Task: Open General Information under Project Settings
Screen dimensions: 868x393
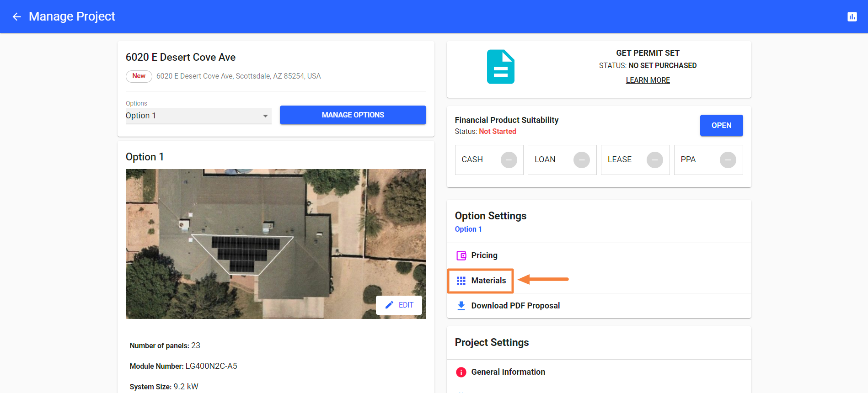Action: tap(508, 372)
